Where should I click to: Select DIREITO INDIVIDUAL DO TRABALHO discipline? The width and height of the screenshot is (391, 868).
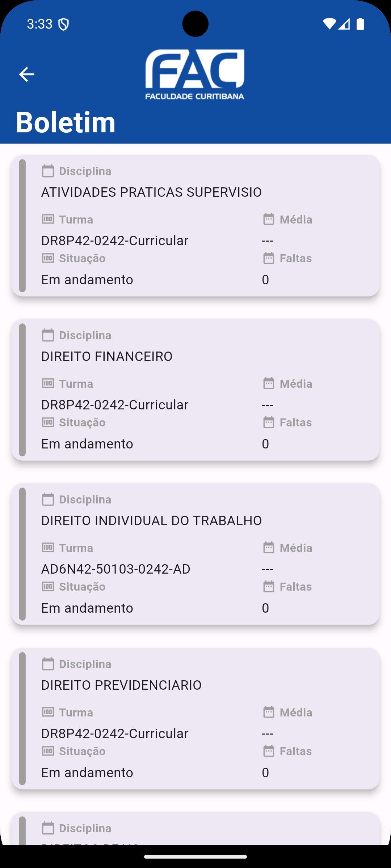pos(151,520)
